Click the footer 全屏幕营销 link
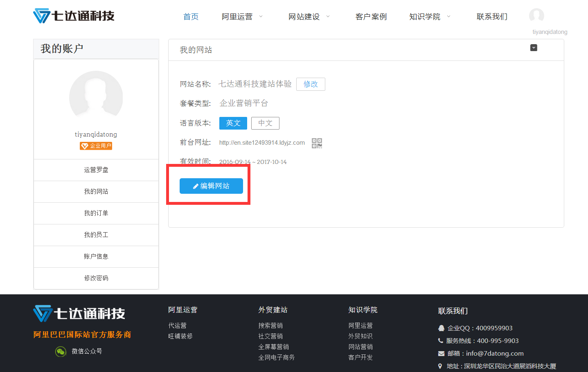 (x=274, y=347)
